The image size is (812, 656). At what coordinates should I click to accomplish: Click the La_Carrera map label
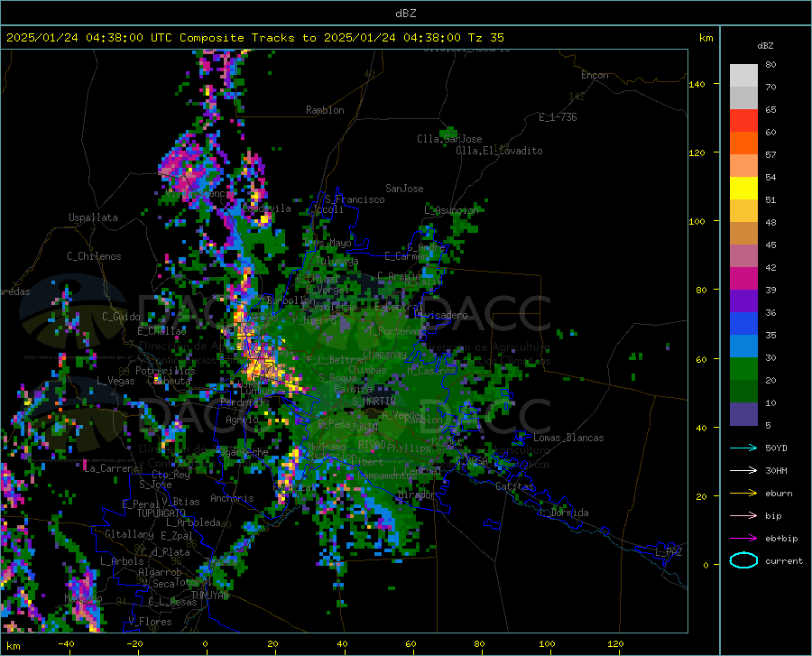click(x=111, y=468)
